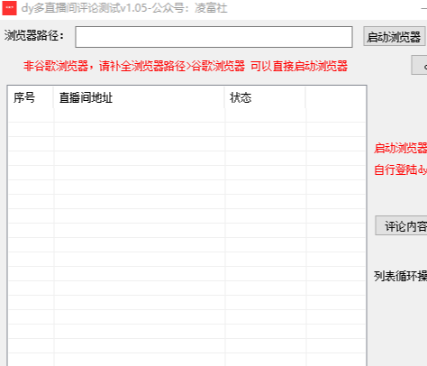Click the 启动浏览器 button

pyautogui.click(x=394, y=37)
